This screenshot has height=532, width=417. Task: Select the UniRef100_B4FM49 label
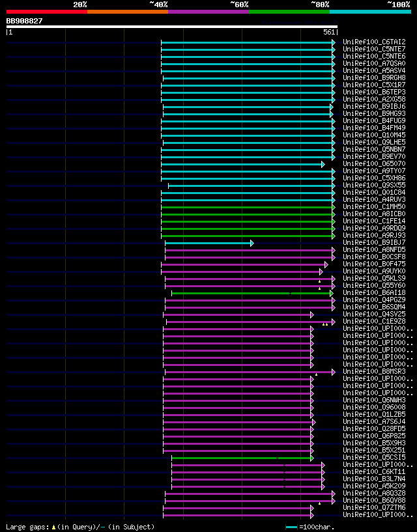374,128
